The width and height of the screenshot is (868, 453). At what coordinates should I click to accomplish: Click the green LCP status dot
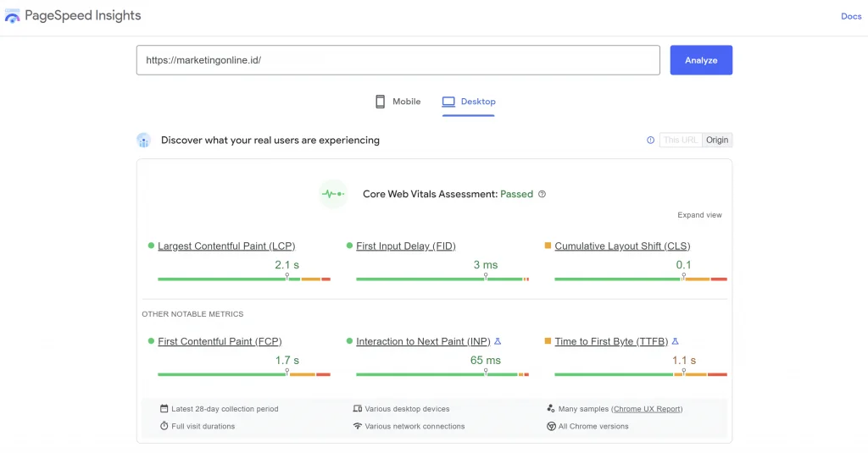click(x=151, y=246)
